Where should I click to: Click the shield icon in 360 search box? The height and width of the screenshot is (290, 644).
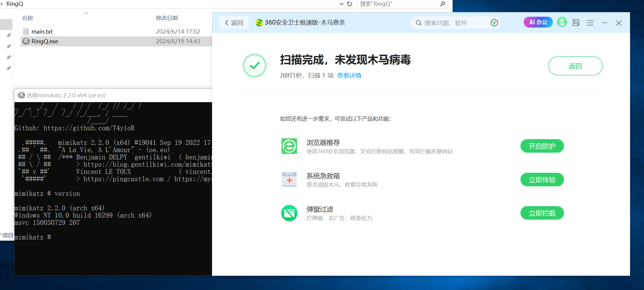point(494,23)
